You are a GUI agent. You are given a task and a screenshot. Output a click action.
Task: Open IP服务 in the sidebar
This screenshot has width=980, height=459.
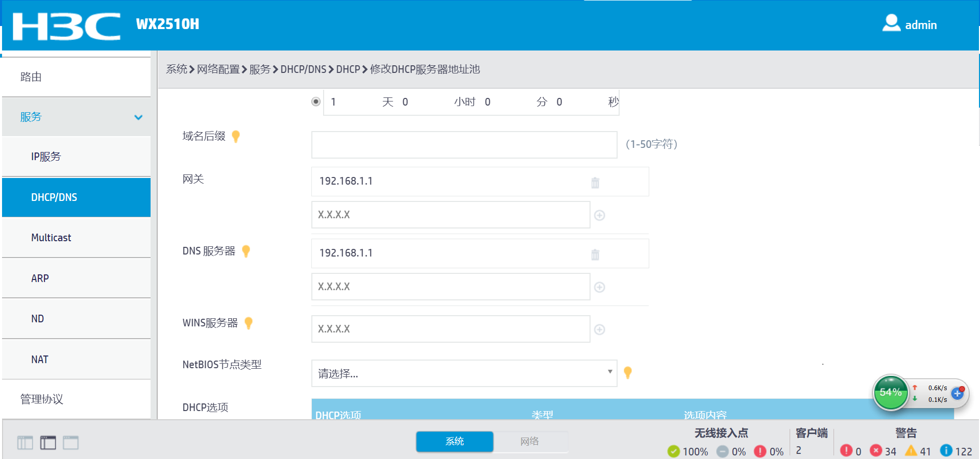point(77,157)
